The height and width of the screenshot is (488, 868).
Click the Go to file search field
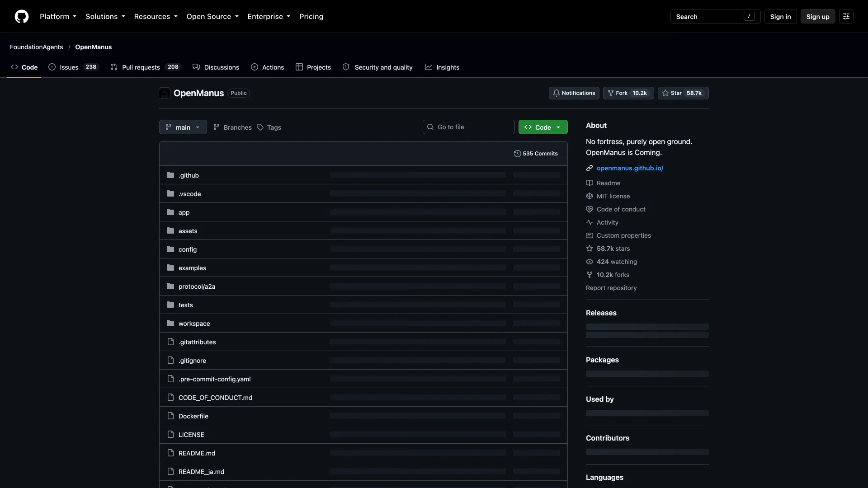pos(469,127)
